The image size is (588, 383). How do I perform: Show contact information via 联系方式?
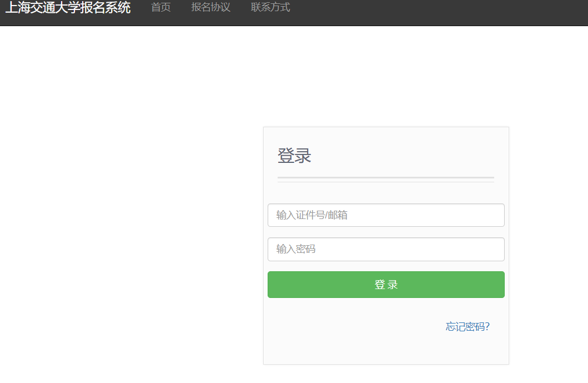[270, 8]
